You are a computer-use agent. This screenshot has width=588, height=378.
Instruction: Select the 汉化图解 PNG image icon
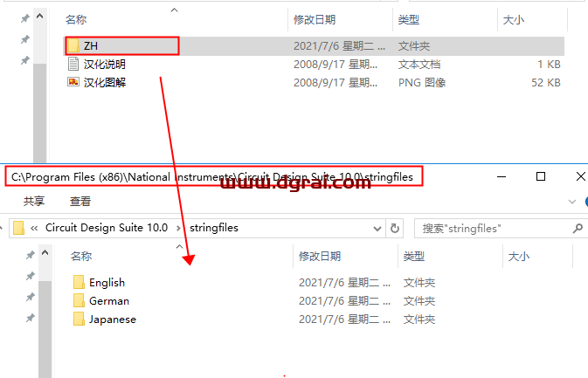tap(73, 82)
